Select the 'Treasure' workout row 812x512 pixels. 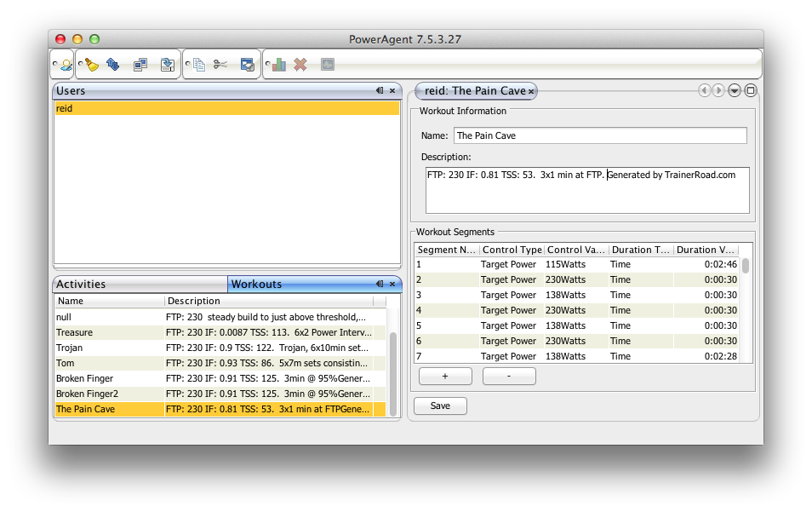(x=220, y=332)
